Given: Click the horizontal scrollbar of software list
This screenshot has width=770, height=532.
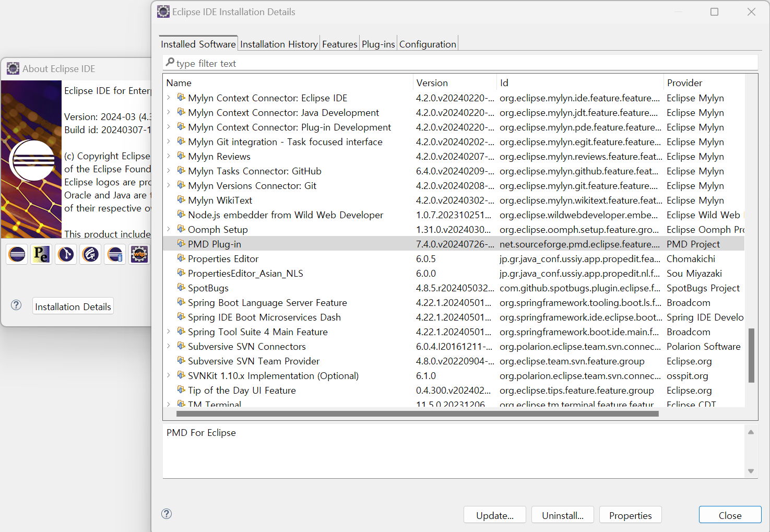Looking at the screenshot, I should click(417, 414).
